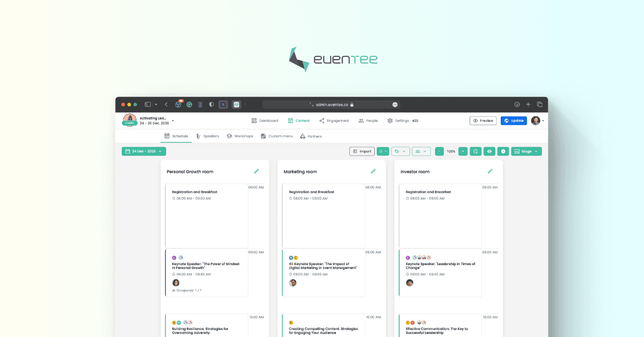Open Registration and Breakfast in Personal Growth room
This screenshot has height=337, width=644.
pyautogui.click(x=207, y=216)
